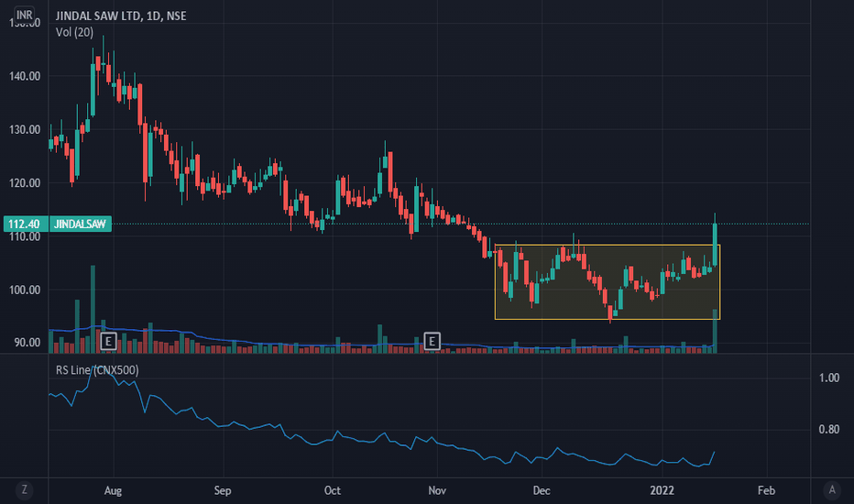
Task: Click the Dec label on time axis
Action: [x=542, y=490]
